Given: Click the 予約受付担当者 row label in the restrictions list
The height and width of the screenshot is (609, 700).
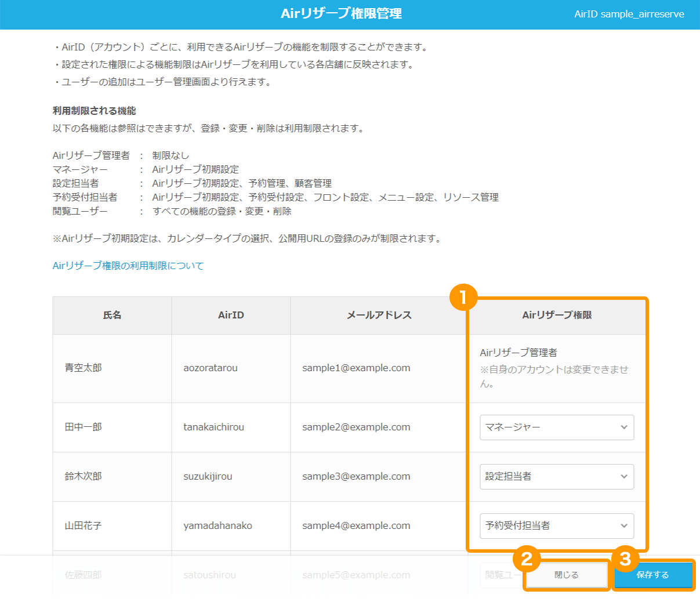Looking at the screenshot, I should coord(85,197).
